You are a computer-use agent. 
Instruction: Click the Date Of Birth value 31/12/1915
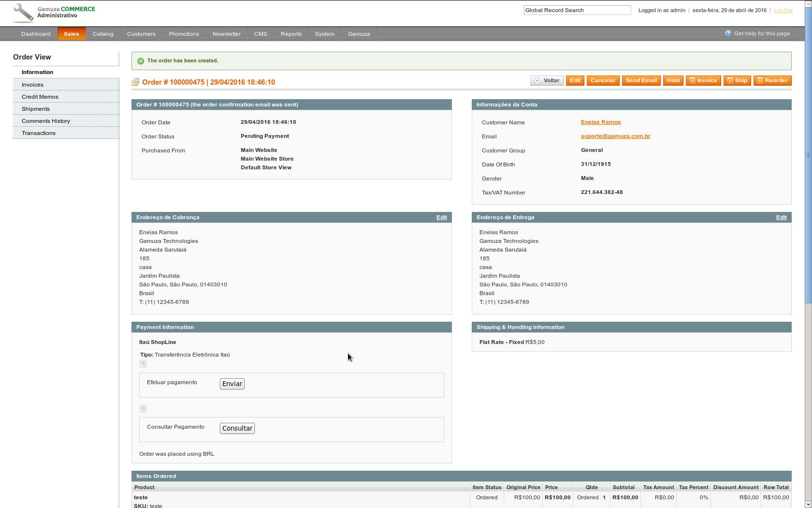pyautogui.click(x=596, y=164)
